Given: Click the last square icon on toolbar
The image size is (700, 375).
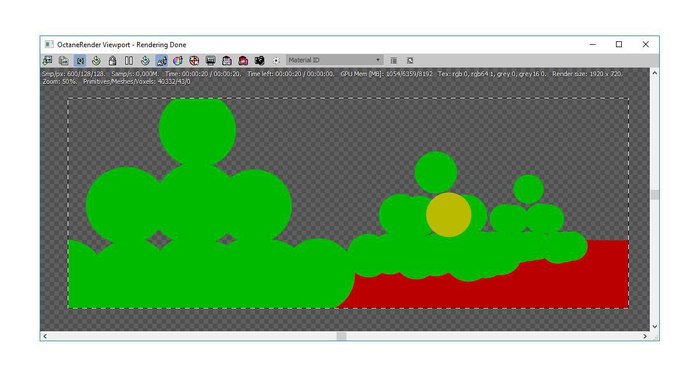Looking at the screenshot, I should 410,60.
